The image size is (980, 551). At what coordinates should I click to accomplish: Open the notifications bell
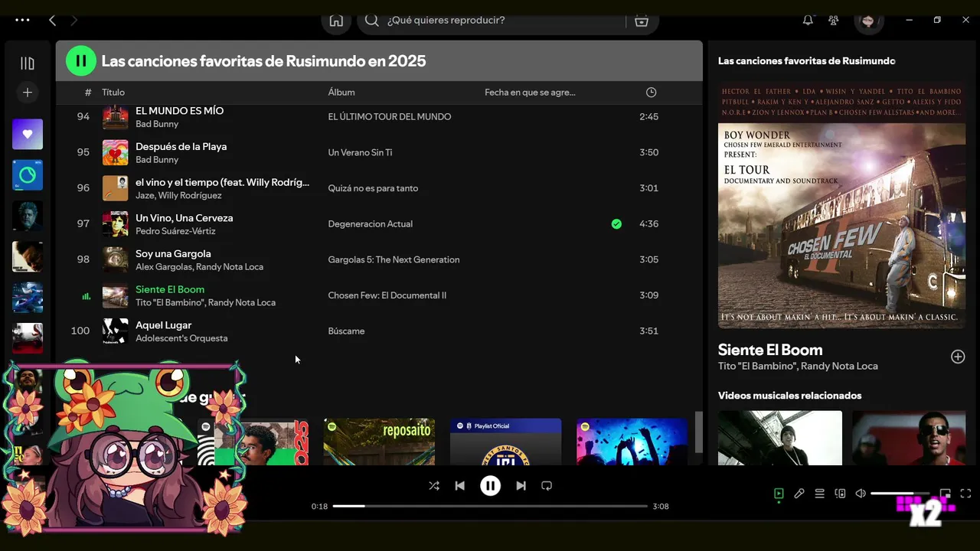808,21
